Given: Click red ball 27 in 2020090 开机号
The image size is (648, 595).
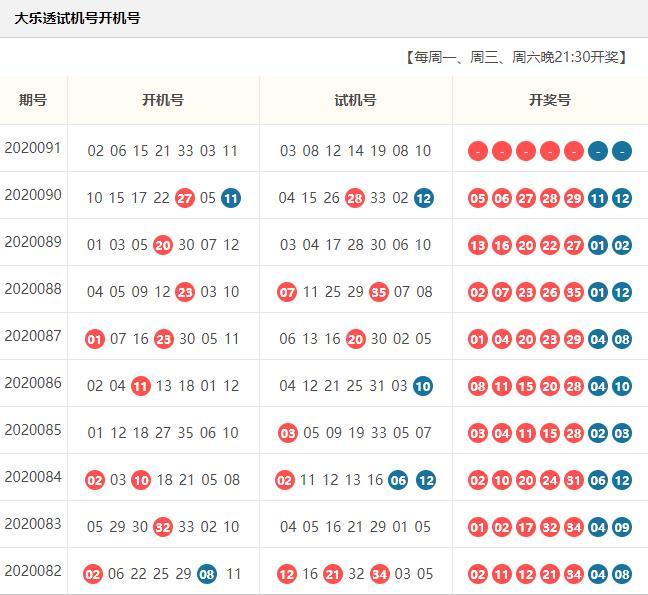Looking at the screenshot, I should [x=185, y=198].
